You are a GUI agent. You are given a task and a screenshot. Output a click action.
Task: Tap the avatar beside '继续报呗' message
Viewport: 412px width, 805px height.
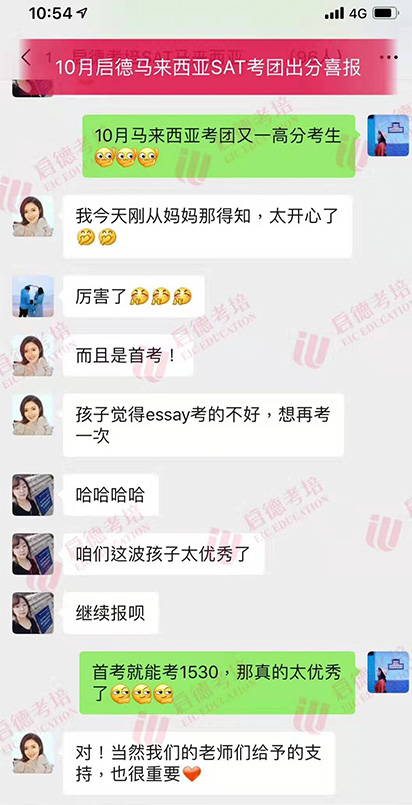click(33, 612)
